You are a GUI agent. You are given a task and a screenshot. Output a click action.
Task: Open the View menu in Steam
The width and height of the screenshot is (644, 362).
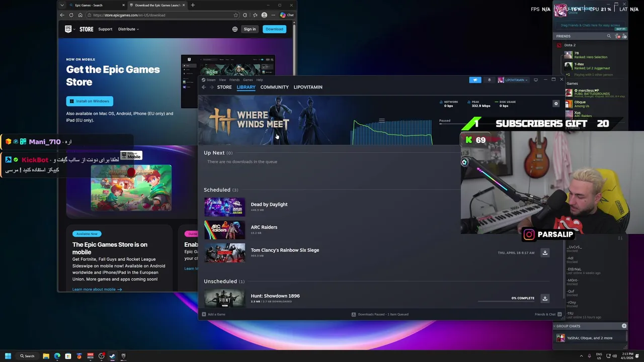pos(222,80)
